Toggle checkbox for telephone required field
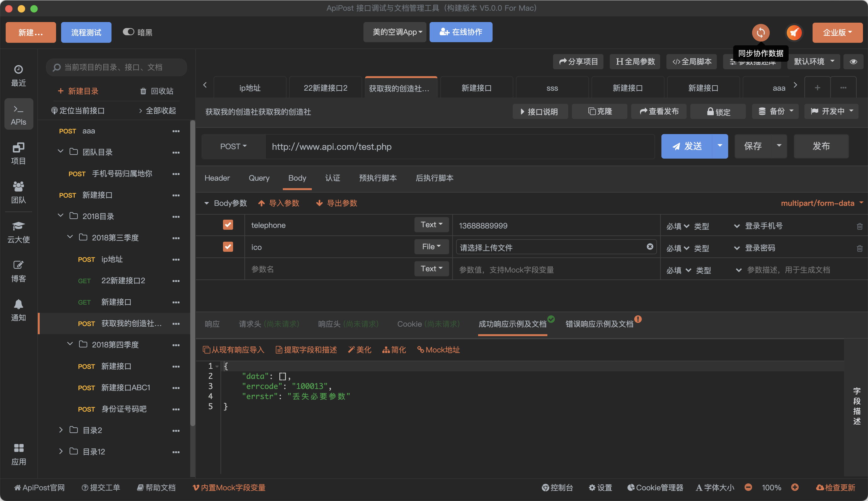868x501 pixels. 228,225
